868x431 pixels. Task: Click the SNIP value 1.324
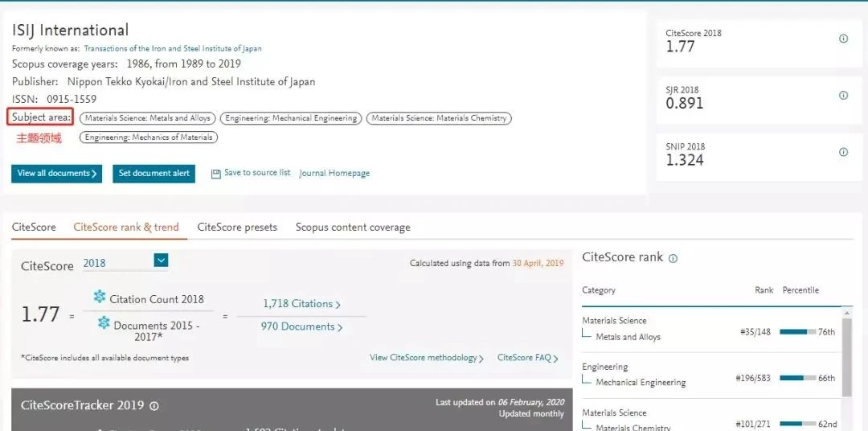coord(685,160)
